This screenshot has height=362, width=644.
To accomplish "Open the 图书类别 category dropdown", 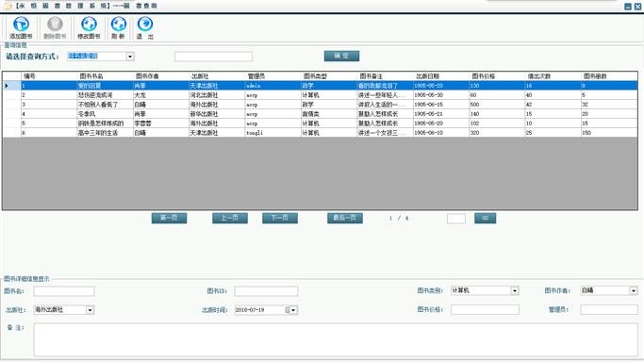I will pyautogui.click(x=515, y=290).
